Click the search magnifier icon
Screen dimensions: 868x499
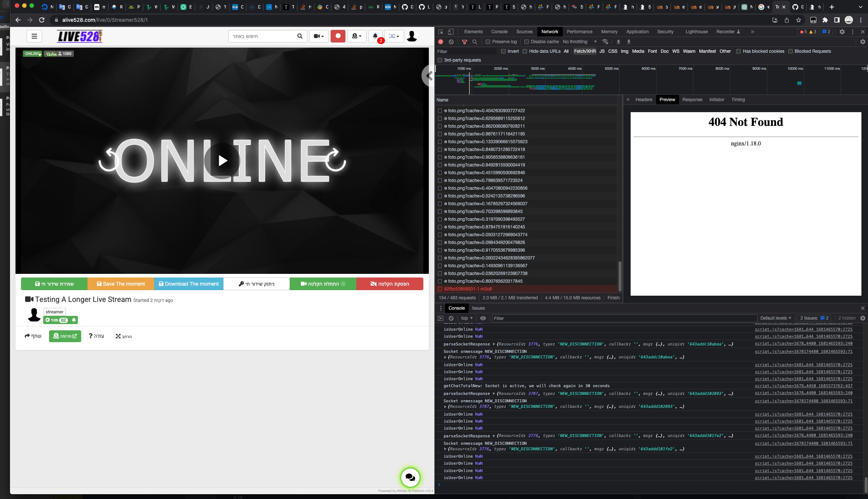[x=300, y=36]
